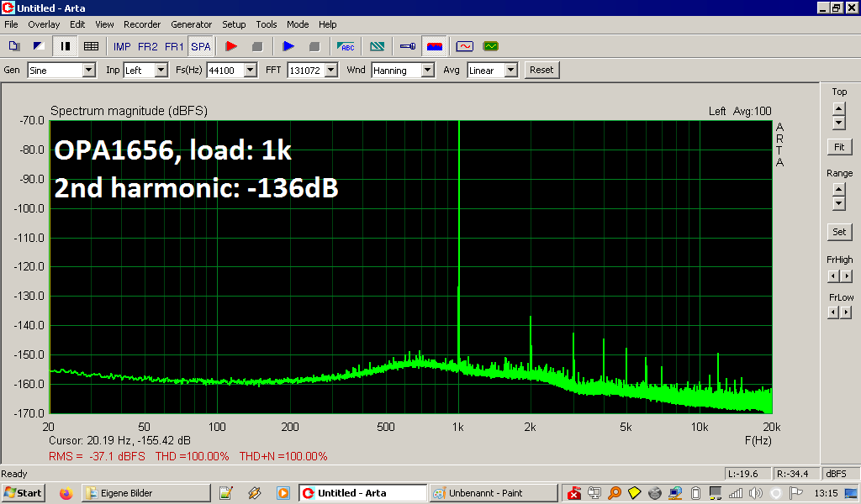Open the Mode menu

point(298,24)
